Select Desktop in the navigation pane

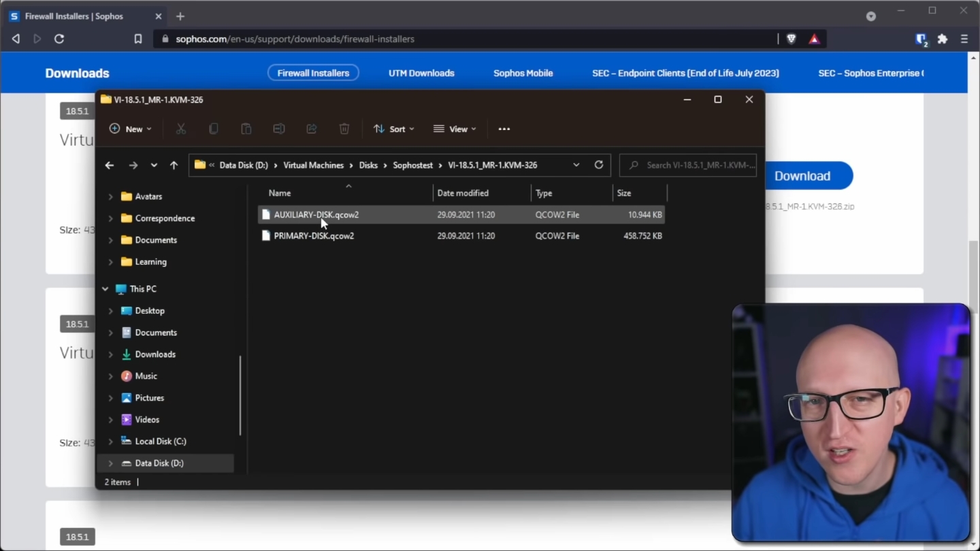pyautogui.click(x=150, y=311)
